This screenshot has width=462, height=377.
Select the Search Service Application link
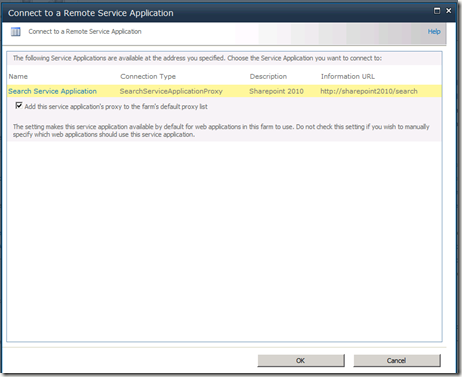[53, 91]
